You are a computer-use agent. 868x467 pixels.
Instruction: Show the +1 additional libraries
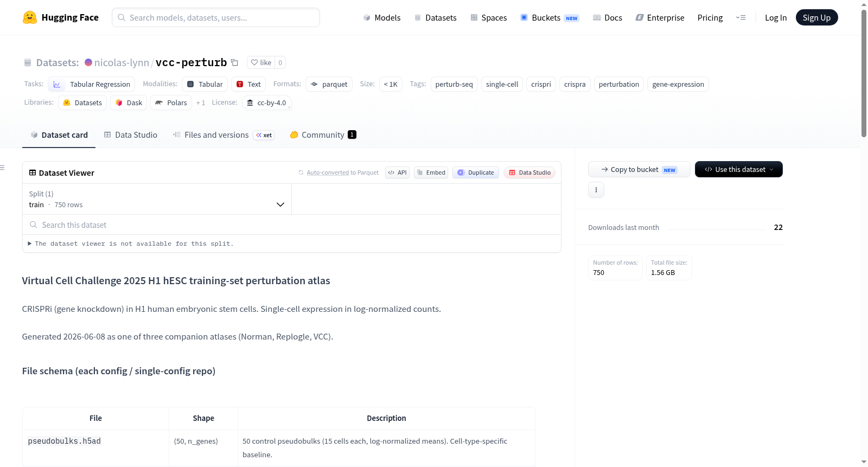[x=201, y=103]
